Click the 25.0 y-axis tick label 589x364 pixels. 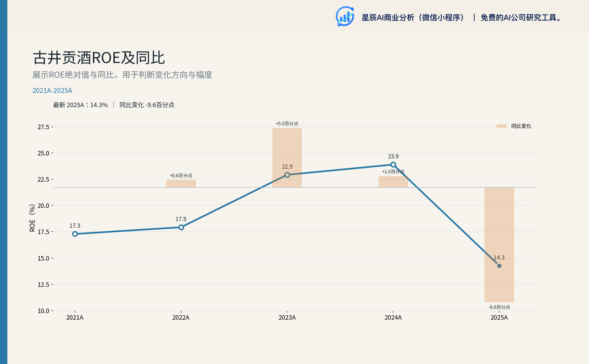[x=43, y=153]
